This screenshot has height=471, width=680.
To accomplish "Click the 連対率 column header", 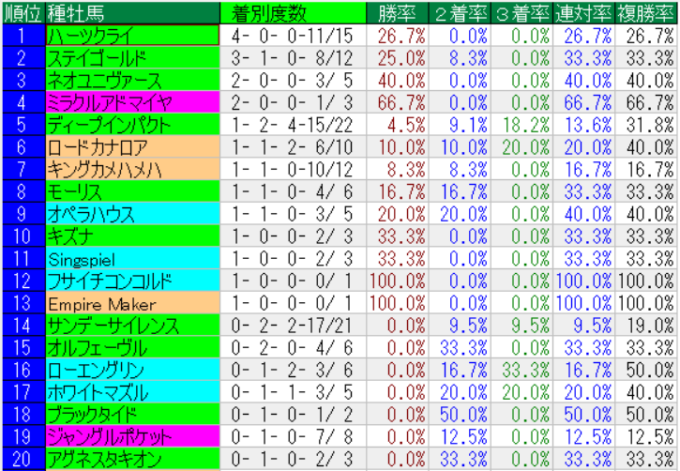I will click(x=583, y=12).
